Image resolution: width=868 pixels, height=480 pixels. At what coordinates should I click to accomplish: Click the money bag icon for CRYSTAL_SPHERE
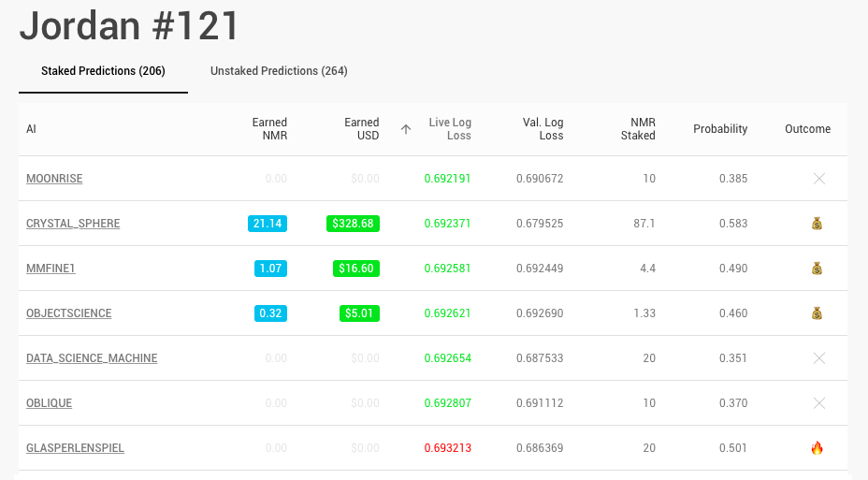(x=818, y=224)
